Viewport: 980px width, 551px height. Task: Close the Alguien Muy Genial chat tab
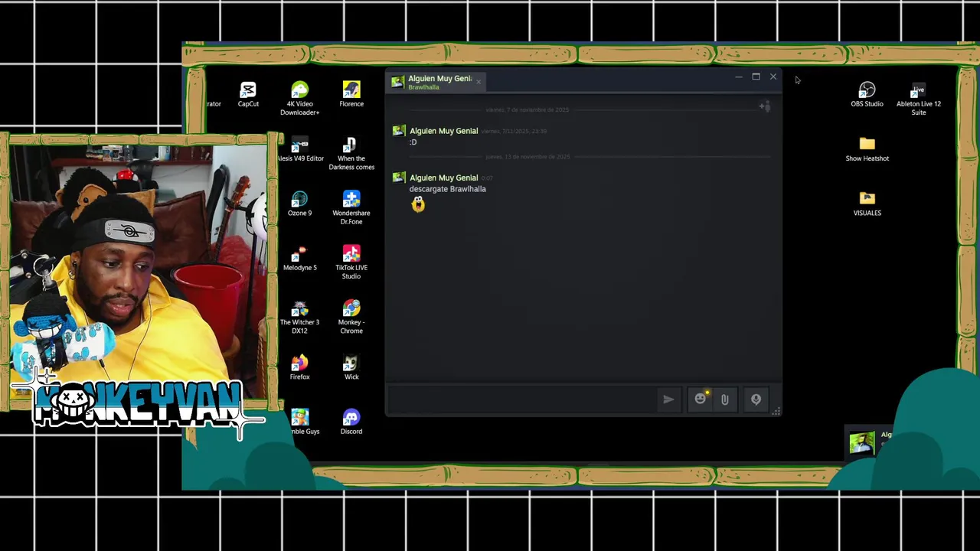click(479, 82)
